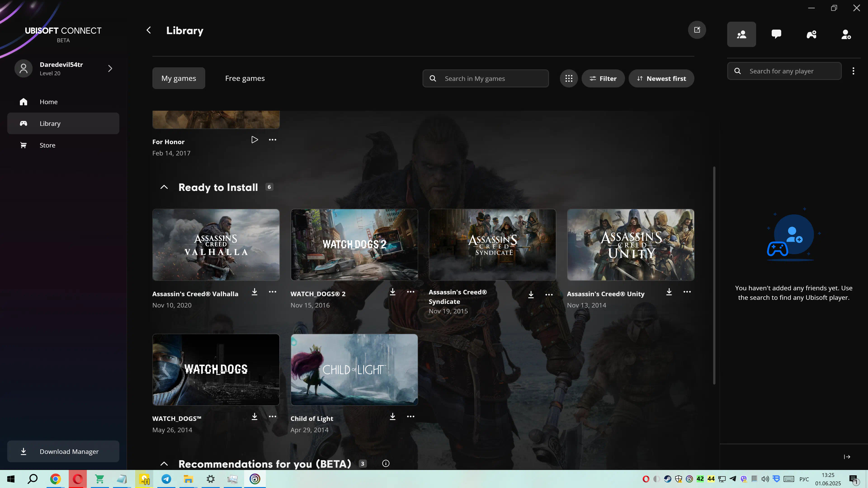868x488 pixels.
Task: Open Assassin's Creed Syndicate more options
Action: (x=549, y=295)
